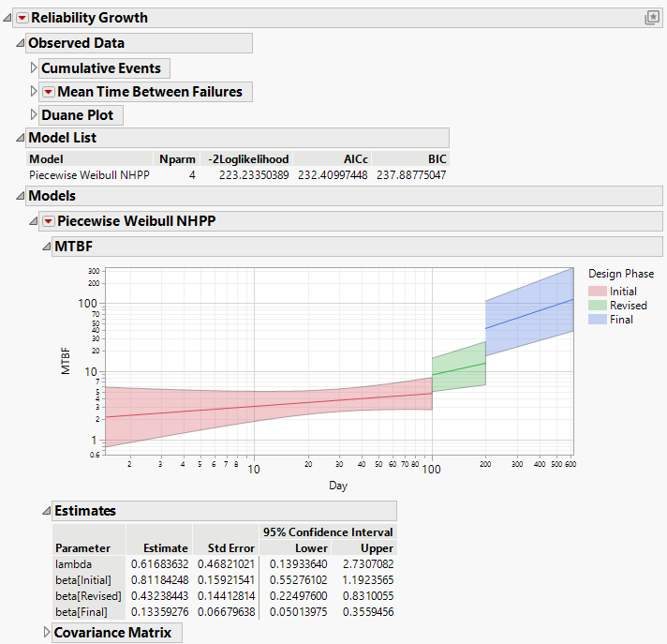Collapse the Reliability Growth outline
Screen dimensions: 667x644
pos(8,18)
